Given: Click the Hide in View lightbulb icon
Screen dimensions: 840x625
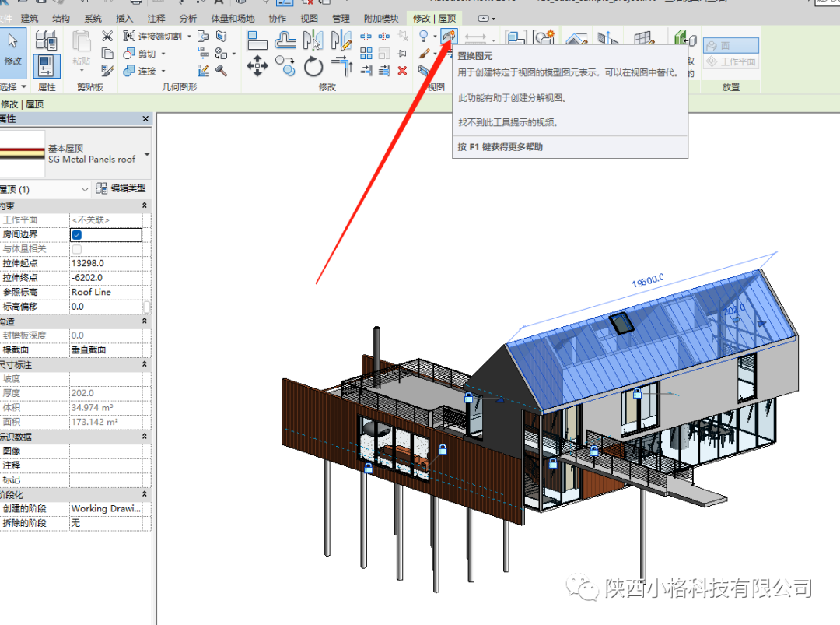Looking at the screenshot, I should [424, 37].
